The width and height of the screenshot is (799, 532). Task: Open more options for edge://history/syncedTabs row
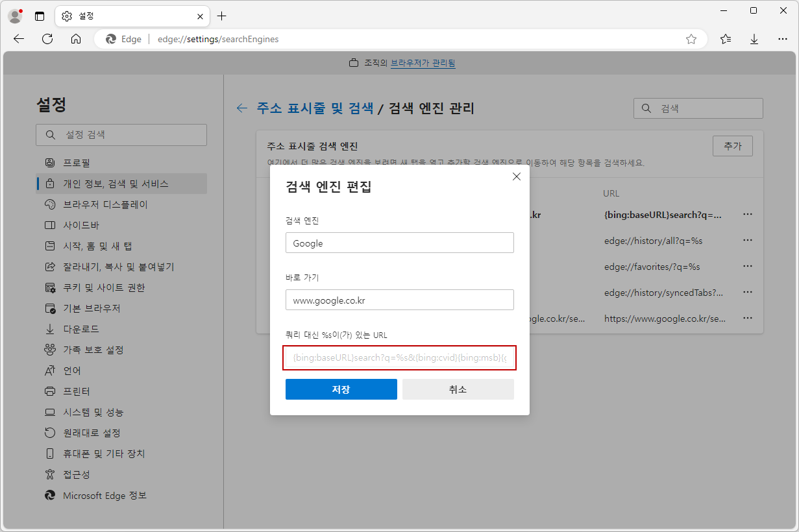748,292
